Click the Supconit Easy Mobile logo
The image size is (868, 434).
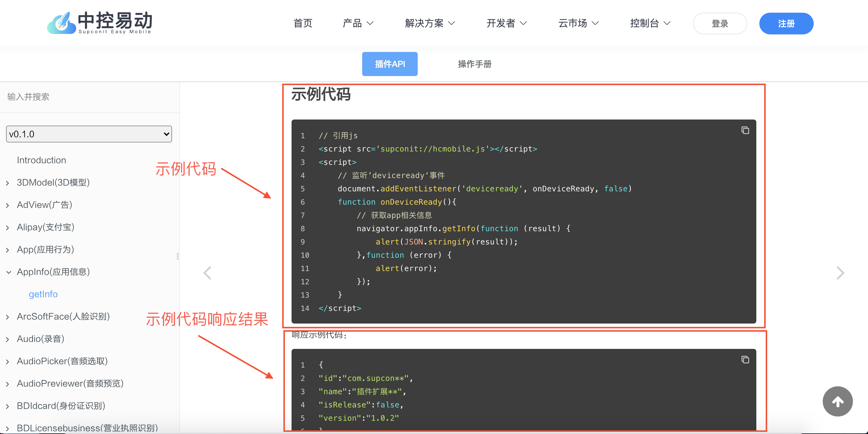click(99, 23)
